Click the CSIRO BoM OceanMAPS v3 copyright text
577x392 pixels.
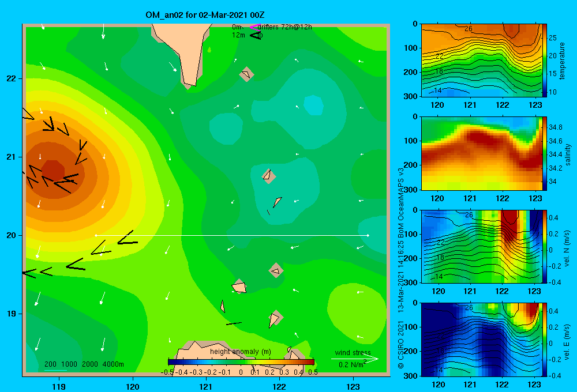(x=401, y=268)
